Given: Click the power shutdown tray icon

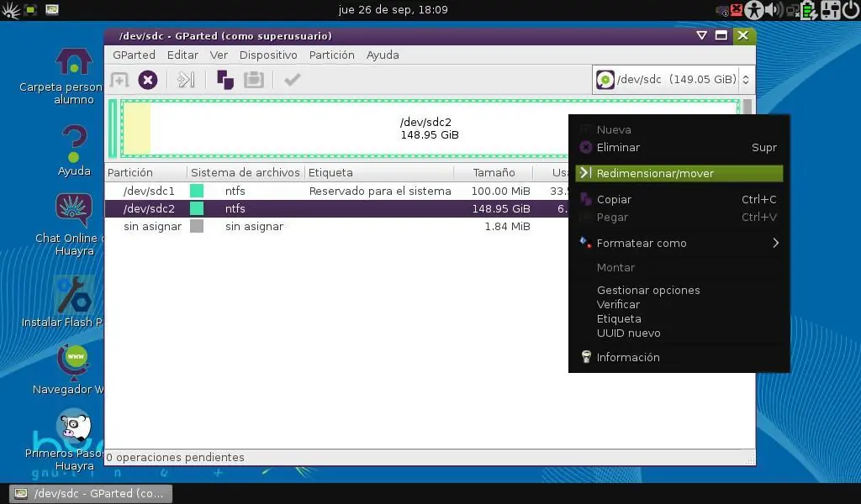Looking at the screenshot, I should click(x=851, y=10).
